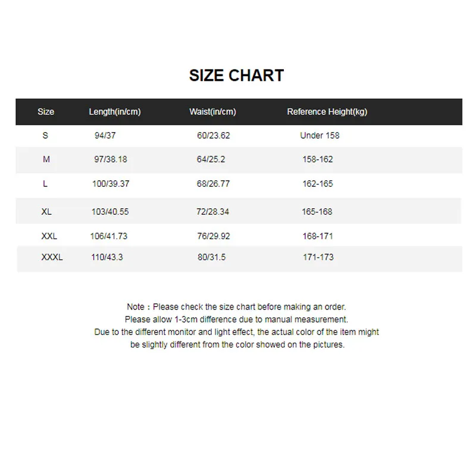This screenshot has height=476, width=476.
Task: Click the Reference Height(kg) header
Action: point(327,112)
